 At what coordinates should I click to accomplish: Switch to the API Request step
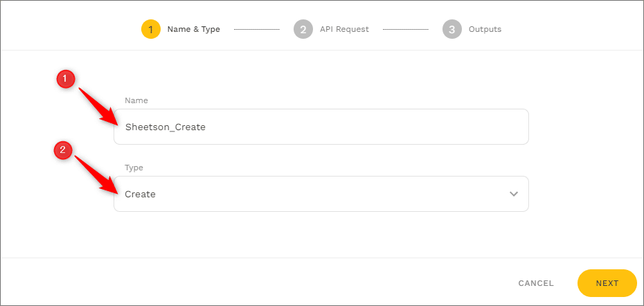coord(344,30)
